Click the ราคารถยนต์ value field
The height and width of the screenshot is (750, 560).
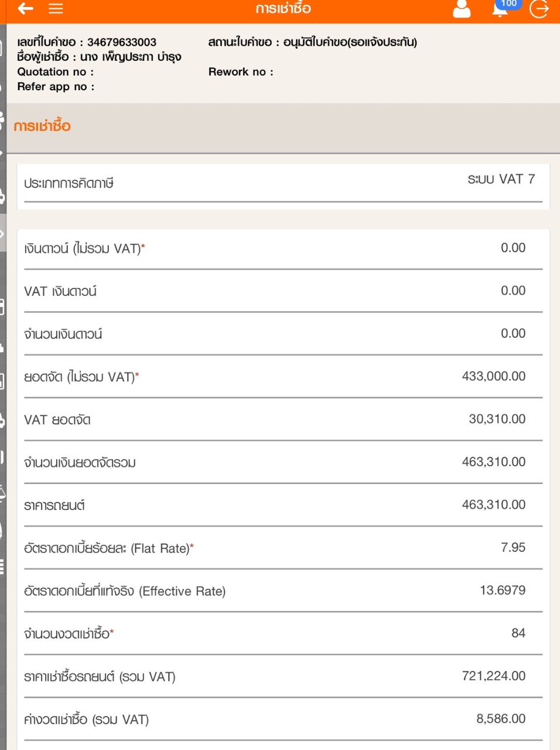tap(493, 504)
